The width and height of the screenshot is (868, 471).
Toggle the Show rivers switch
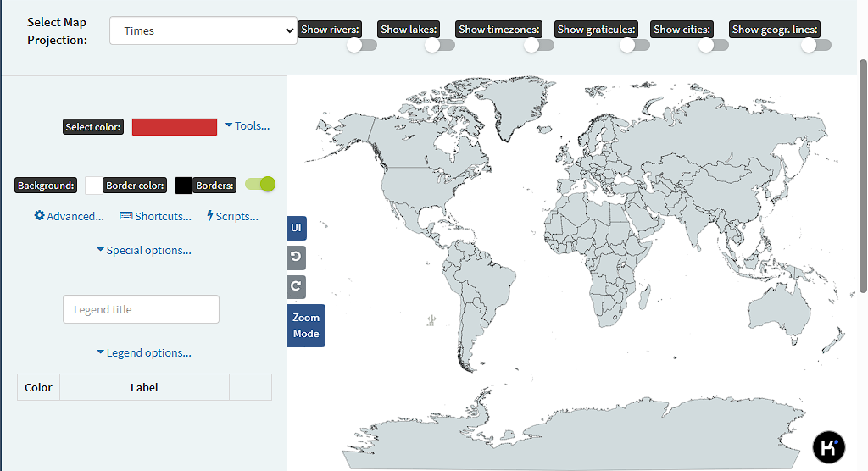point(362,45)
